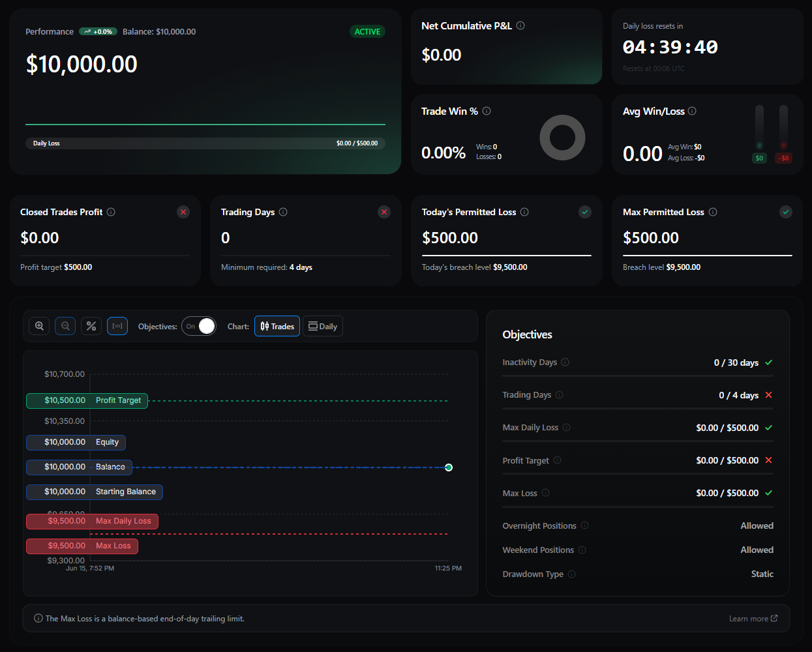Click red X on Profit Target objective row
Image resolution: width=812 pixels, height=652 pixels.
pyautogui.click(x=768, y=460)
